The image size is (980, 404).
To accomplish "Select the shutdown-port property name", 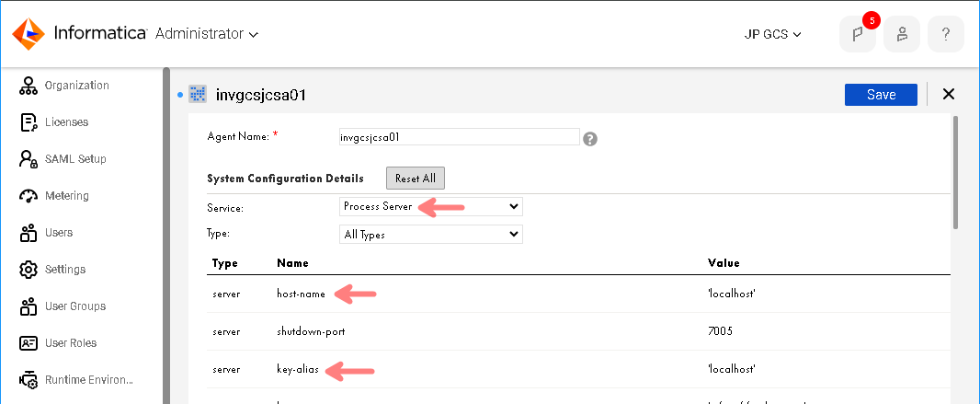I will [311, 331].
